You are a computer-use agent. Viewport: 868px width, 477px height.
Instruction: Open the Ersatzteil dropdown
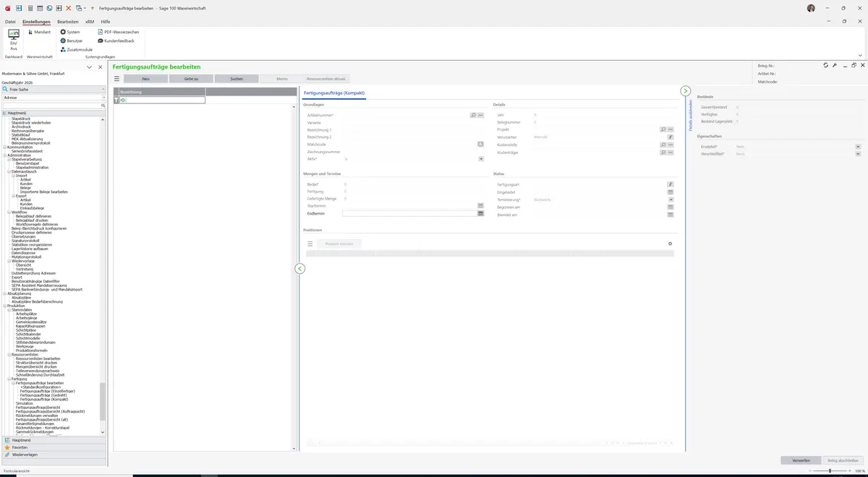858,147
